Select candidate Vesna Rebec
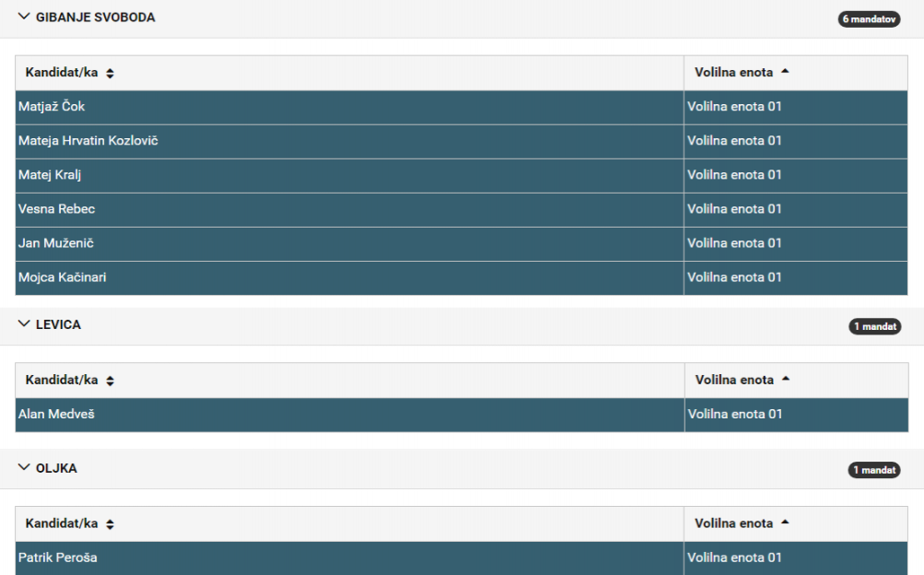Screen dimensions: 924x575 tap(56, 209)
